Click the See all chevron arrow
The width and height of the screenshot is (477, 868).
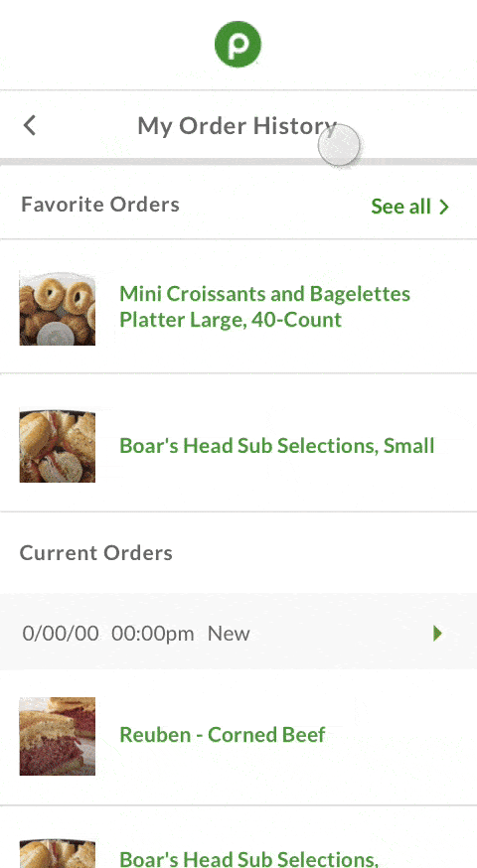(444, 207)
